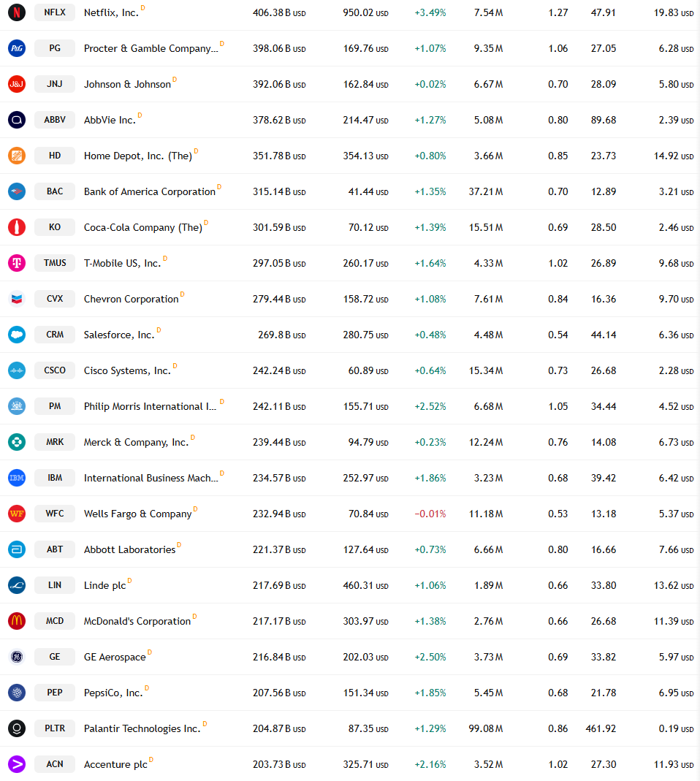
Task: Click the Merck logo icon
Action: [17, 442]
